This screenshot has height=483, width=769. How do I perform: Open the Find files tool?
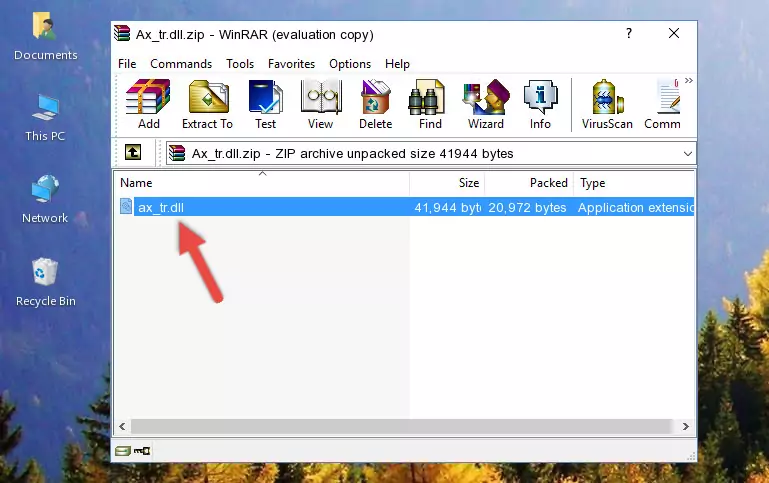point(430,104)
